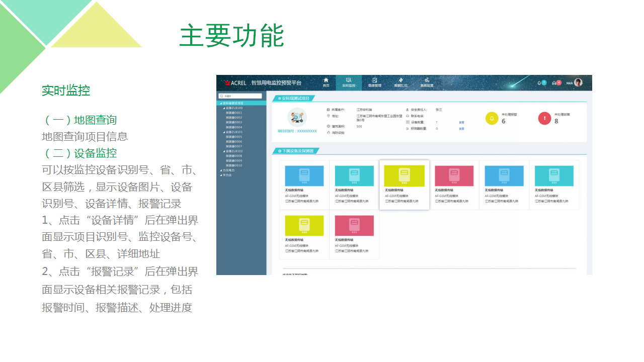Expand the 力元电力 tree node arrow
Screen dimensions: 644x362
pos(220,170)
